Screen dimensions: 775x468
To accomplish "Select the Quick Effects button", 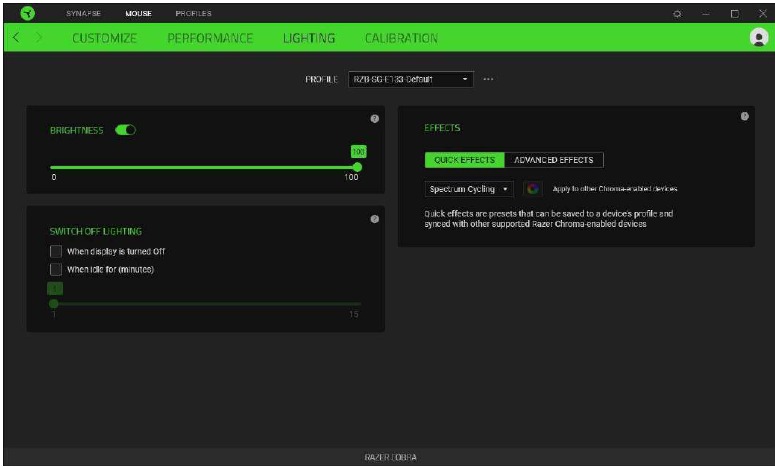I will coord(464,160).
